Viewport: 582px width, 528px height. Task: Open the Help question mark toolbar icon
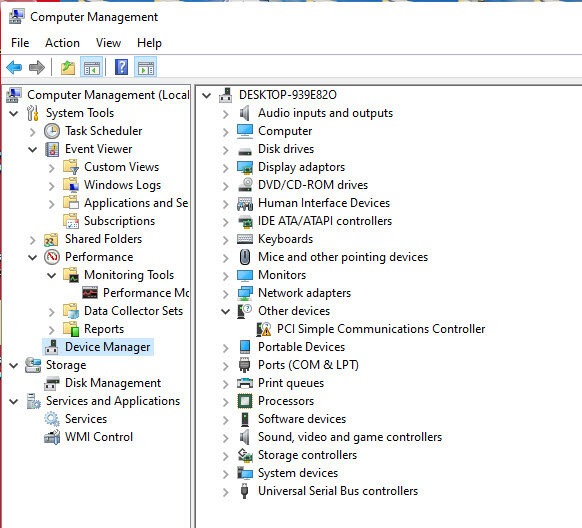click(x=121, y=68)
